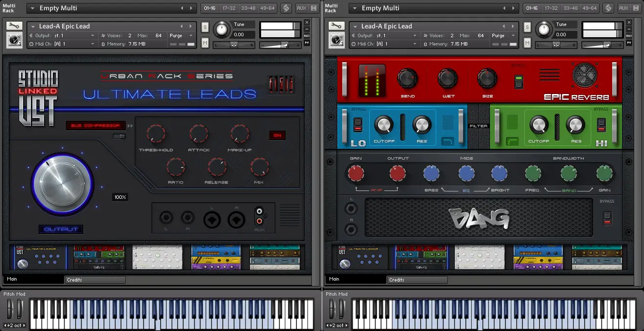Open instrument name dropdown in left rack

tap(33, 26)
